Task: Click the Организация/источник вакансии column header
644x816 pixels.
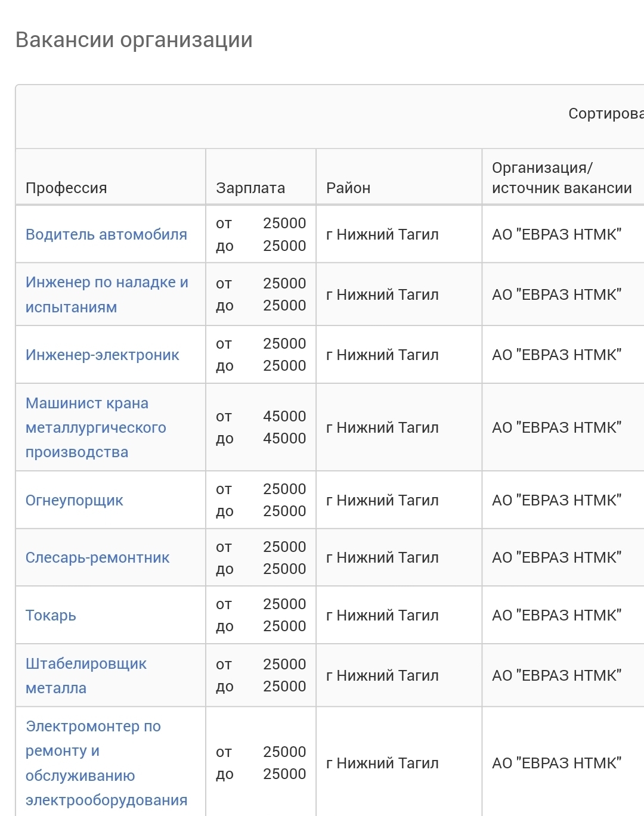Action: tap(561, 178)
